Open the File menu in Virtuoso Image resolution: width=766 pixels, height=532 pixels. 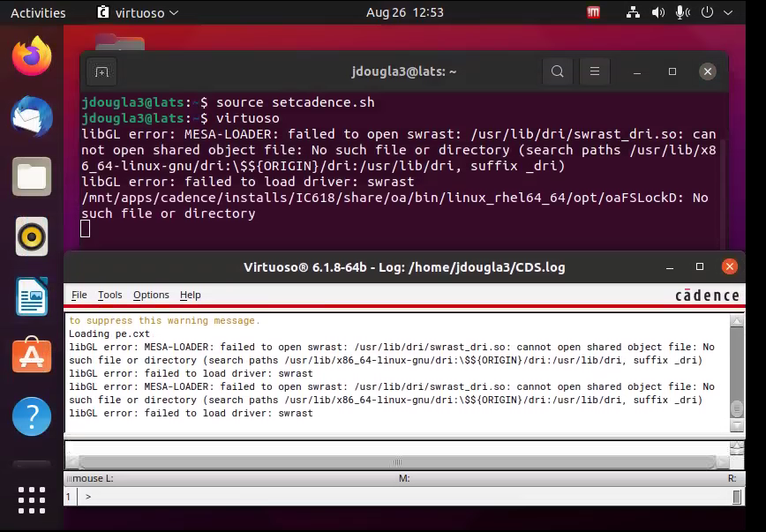tap(79, 295)
